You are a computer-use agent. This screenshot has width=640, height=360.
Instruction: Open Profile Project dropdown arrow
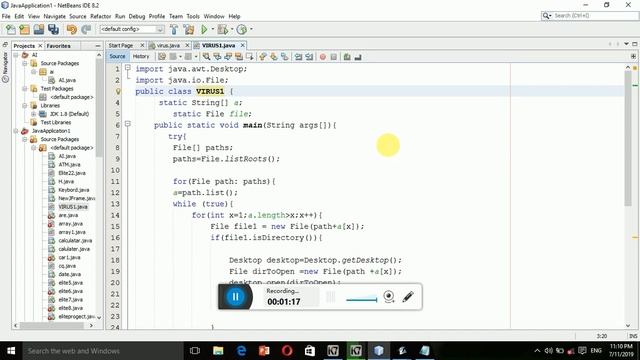pyautogui.click(x=251, y=29)
